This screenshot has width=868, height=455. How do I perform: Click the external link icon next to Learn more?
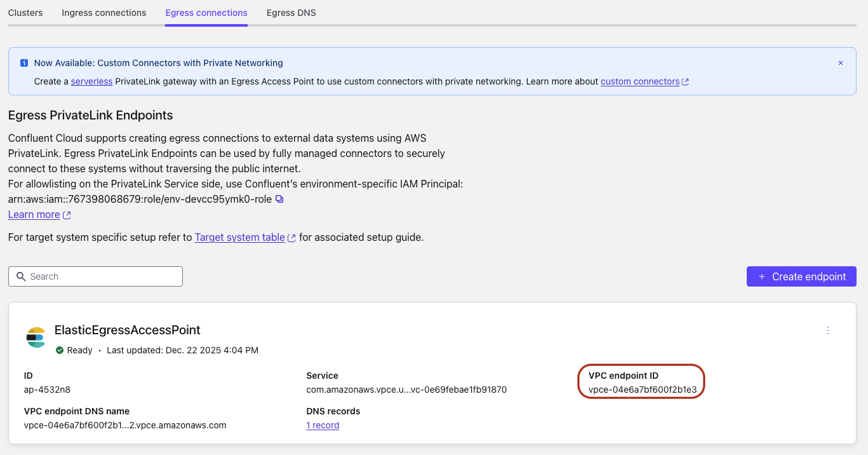[66, 214]
